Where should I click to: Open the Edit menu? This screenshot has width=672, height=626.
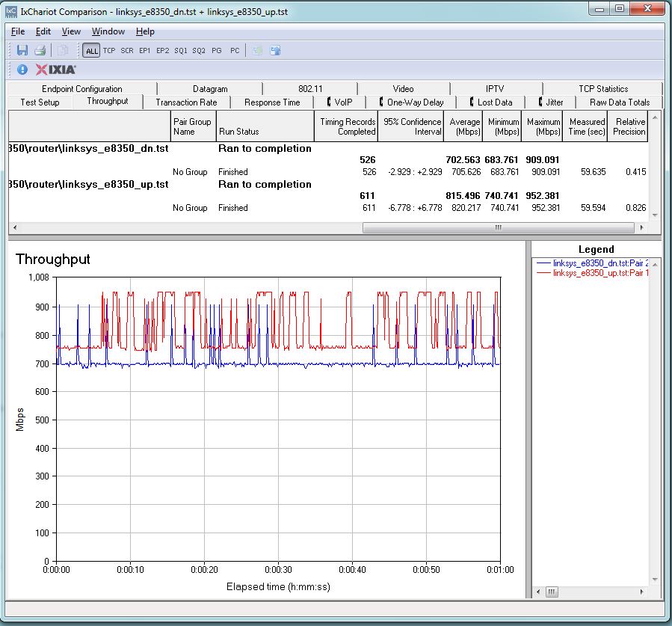(43, 31)
